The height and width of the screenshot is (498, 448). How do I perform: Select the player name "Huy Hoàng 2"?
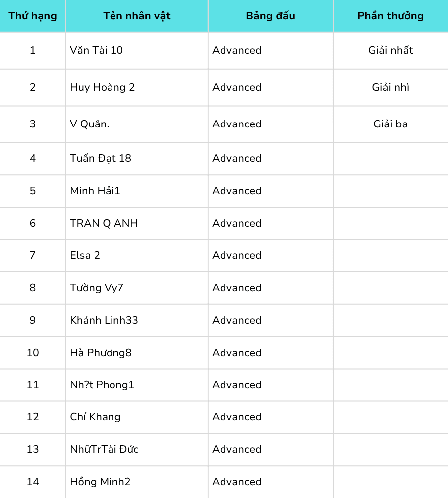[x=103, y=87]
